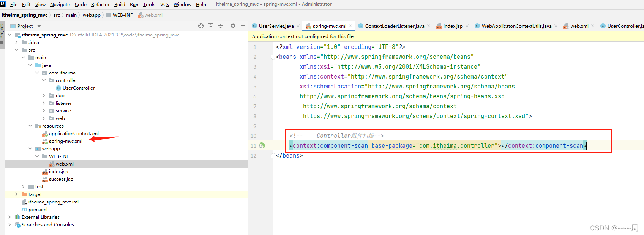Select pom.xml in project tree
This screenshot has width=644, height=235.
click(x=38, y=209)
